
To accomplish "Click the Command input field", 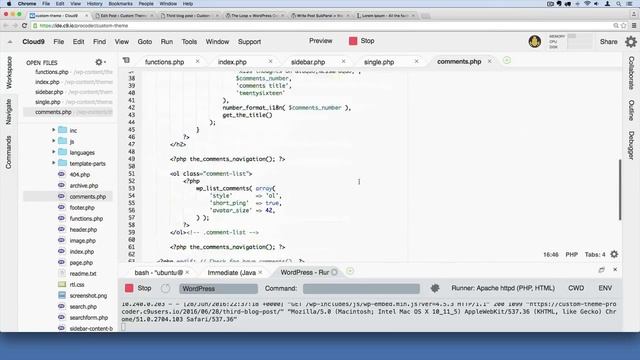I will click(x=361, y=289).
